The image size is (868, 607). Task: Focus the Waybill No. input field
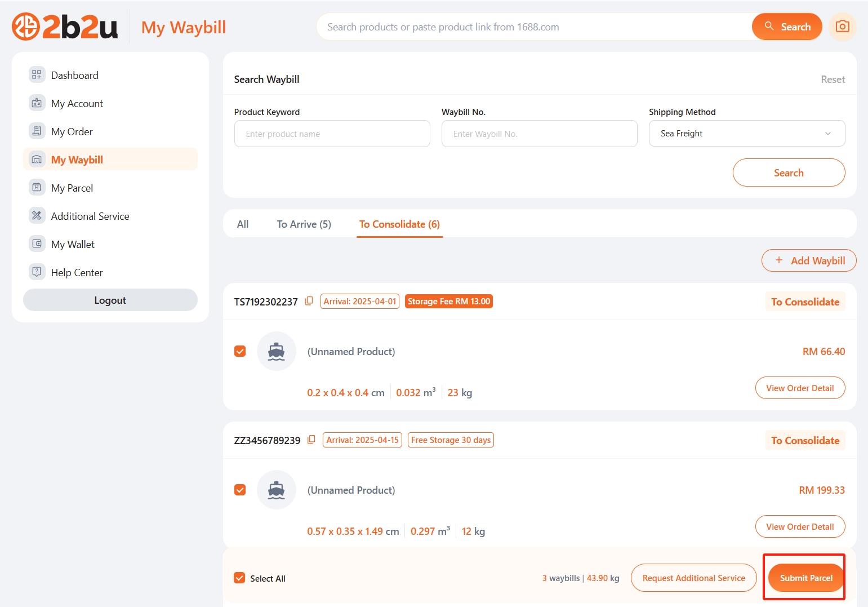click(x=539, y=134)
